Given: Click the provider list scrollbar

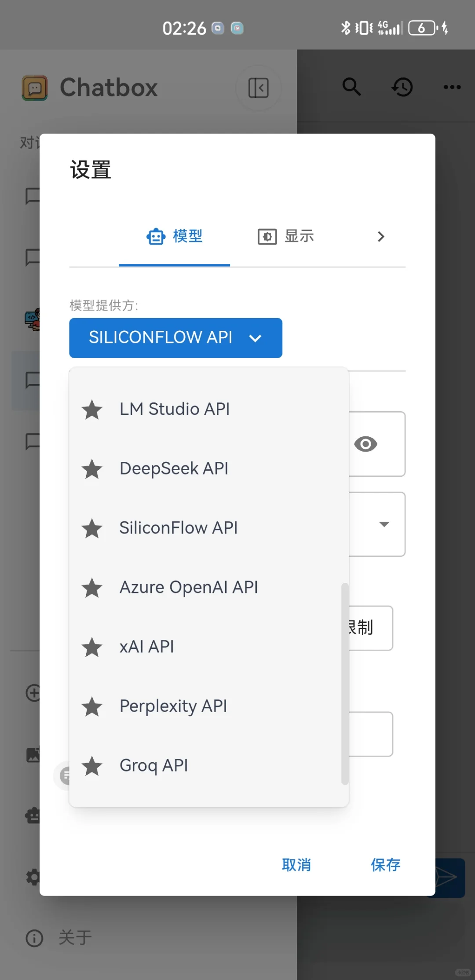Looking at the screenshot, I should point(345,684).
